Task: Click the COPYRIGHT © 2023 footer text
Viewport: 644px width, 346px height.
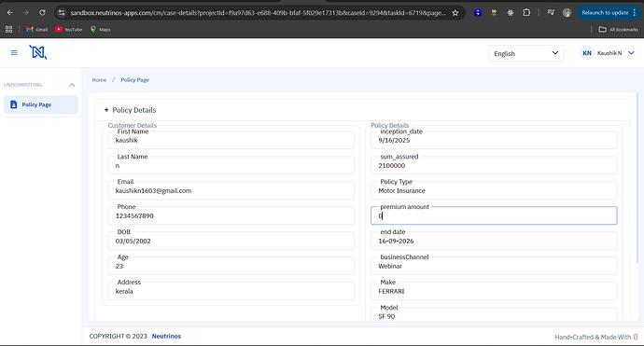Action: point(118,336)
